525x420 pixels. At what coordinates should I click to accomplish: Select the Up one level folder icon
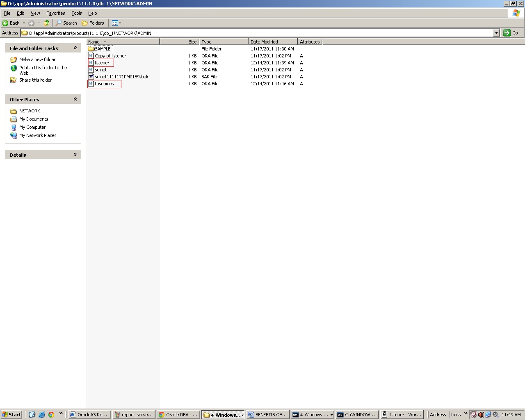[46, 23]
